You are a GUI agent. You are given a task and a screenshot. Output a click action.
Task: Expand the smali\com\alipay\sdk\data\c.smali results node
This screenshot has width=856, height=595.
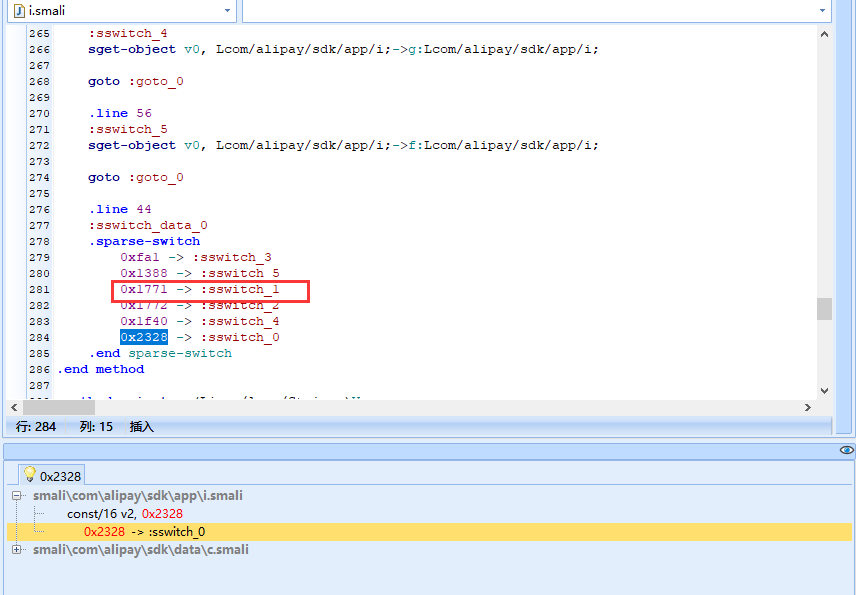(x=16, y=550)
